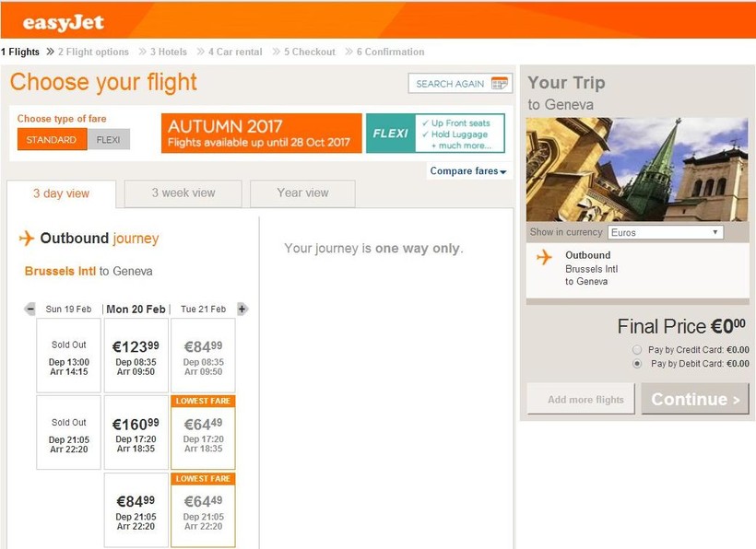This screenshot has width=756, height=549.
Task: Open the Show in currency dropdown
Action: click(665, 232)
